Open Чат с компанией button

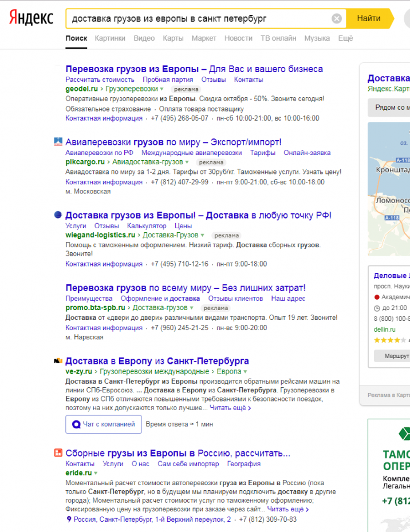tap(104, 424)
